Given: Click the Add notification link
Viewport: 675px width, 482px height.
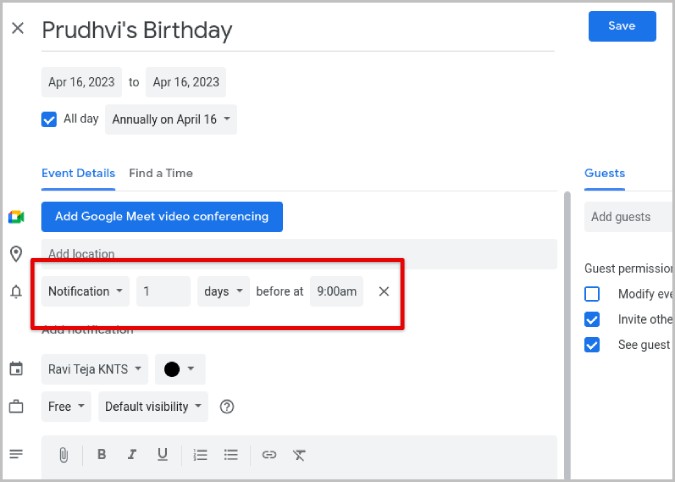Looking at the screenshot, I should [87, 331].
